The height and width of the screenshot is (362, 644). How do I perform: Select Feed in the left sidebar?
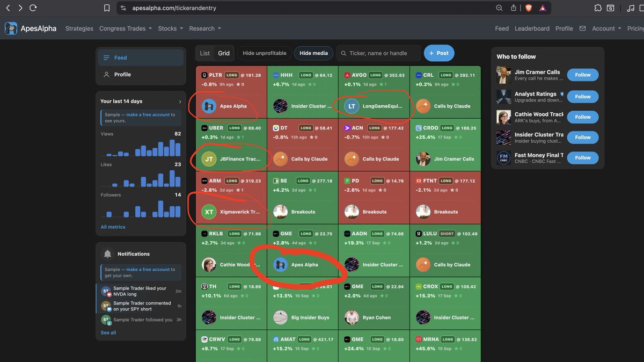pos(141,57)
